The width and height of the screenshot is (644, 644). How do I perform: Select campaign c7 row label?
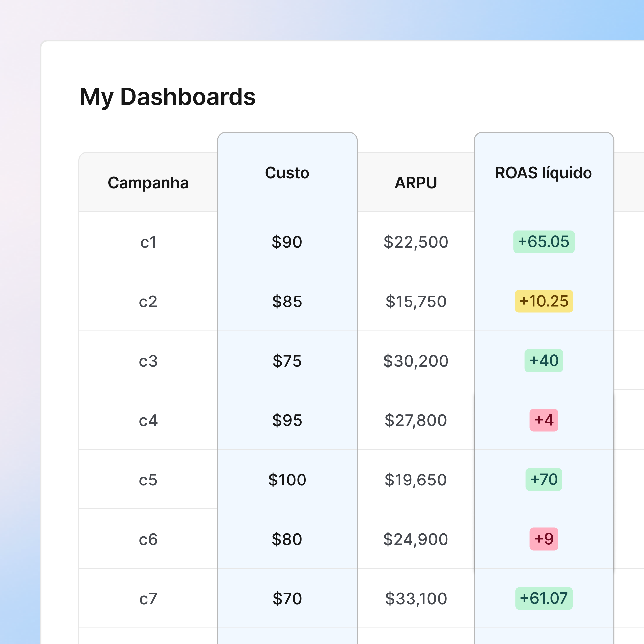pyautogui.click(x=148, y=598)
